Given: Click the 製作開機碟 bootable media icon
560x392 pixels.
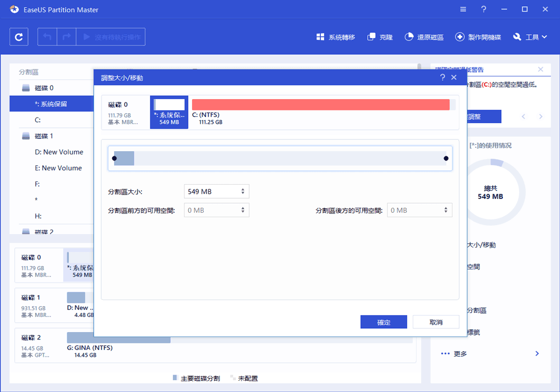Looking at the screenshot, I should coord(460,36).
